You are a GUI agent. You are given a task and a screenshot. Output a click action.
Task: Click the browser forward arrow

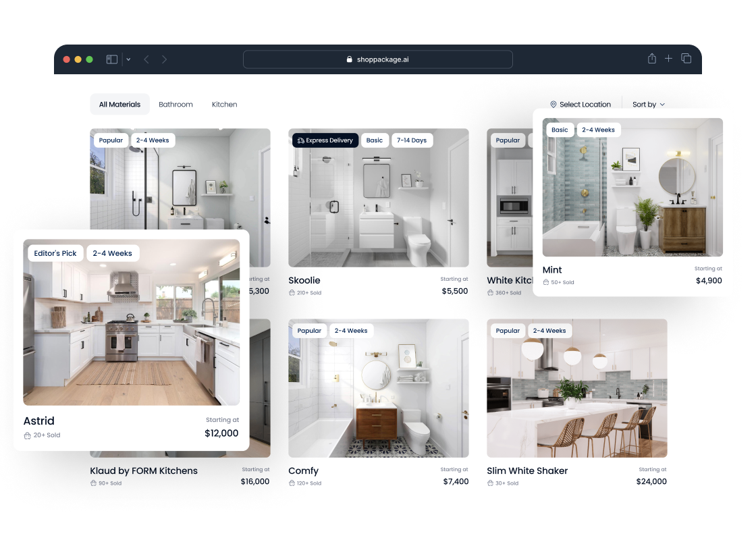(x=164, y=59)
